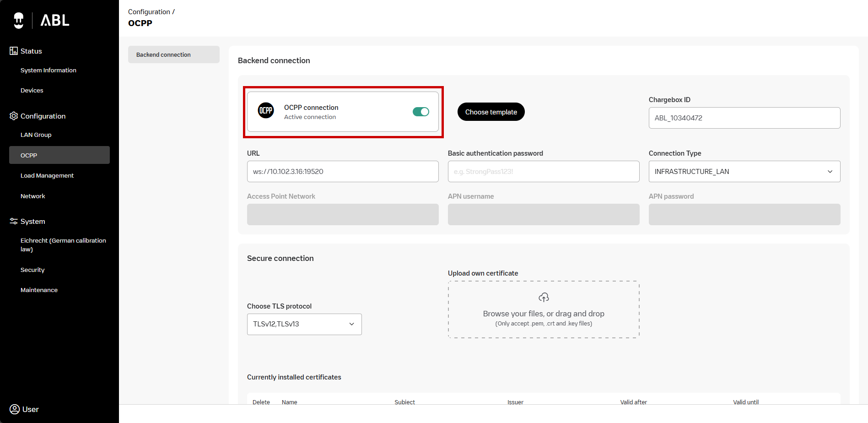Click the System sliders icon
Screen dimensions: 868x423
point(14,221)
